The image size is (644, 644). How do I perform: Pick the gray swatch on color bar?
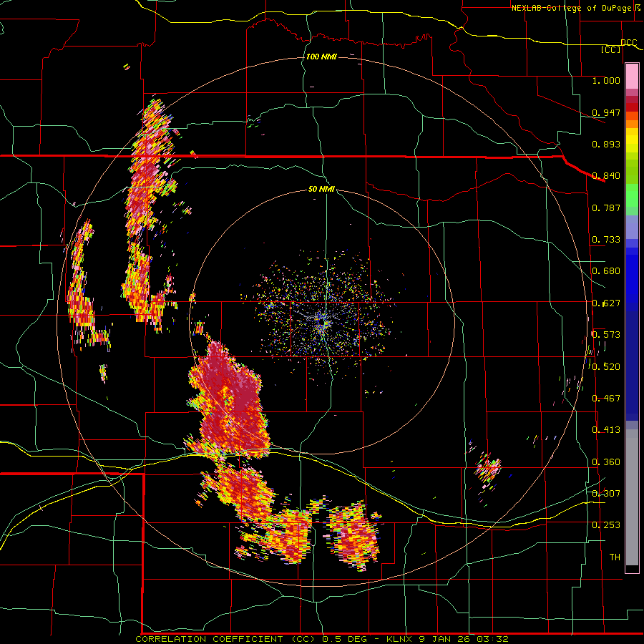pyautogui.click(x=632, y=497)
